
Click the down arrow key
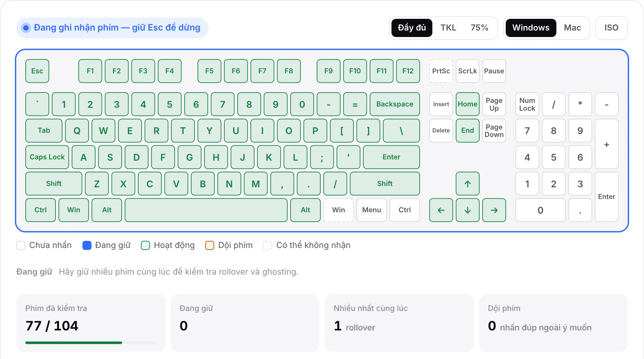click(x=467, y=210)
